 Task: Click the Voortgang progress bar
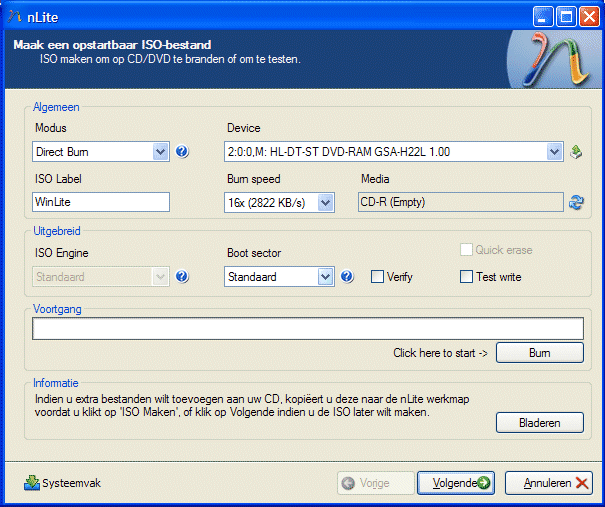tap(308, 328)
